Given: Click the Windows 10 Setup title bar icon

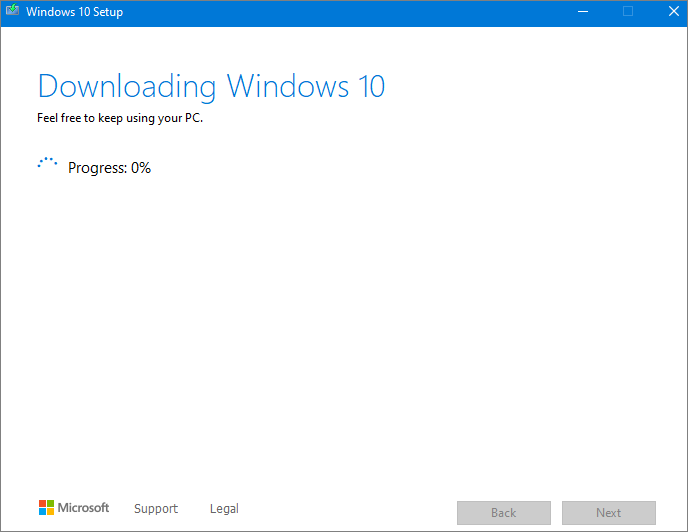Looking at the screenshot, I should click(x=12, y=12).
